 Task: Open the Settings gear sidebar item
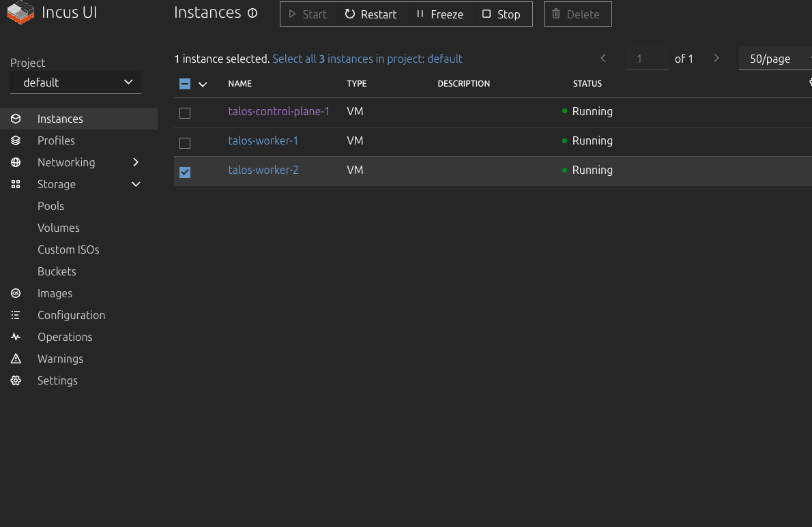click(x=16, y=380)
